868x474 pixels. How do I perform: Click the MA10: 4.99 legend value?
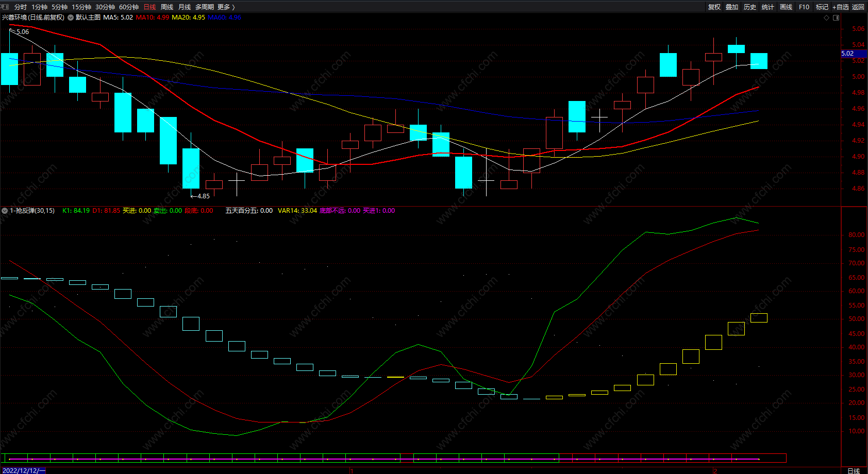[x=152, y=18]
